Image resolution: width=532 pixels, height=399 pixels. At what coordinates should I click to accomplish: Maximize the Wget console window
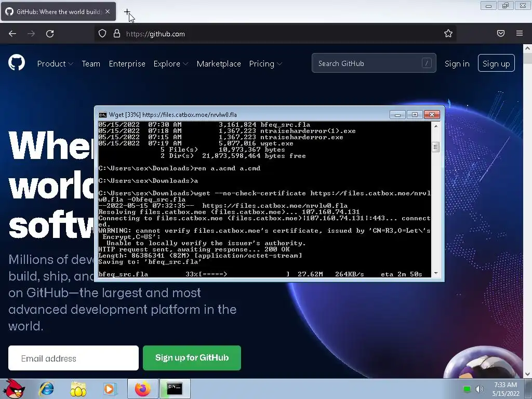(x=414, y=115)
